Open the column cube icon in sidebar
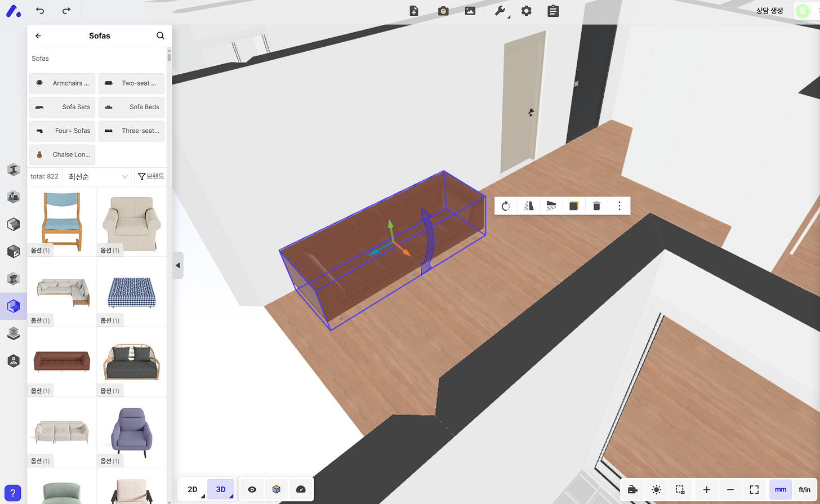This screenshot has height=504, width=820. pos(14,278)
